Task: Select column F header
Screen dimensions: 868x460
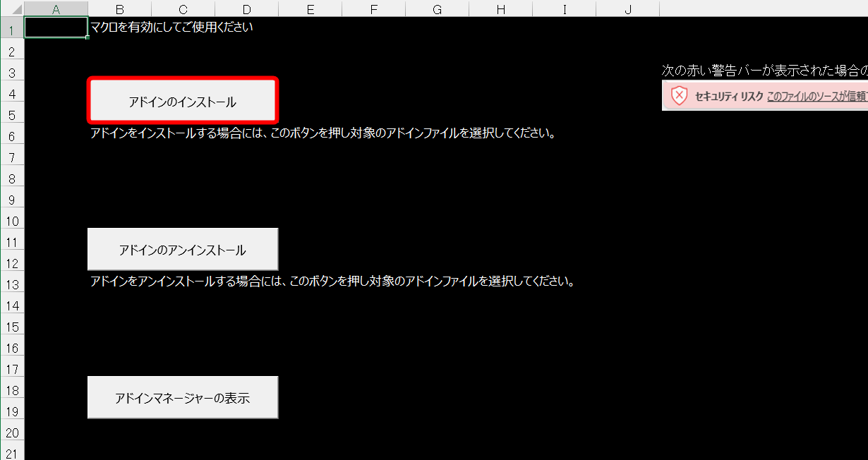Action: [374, 8]
